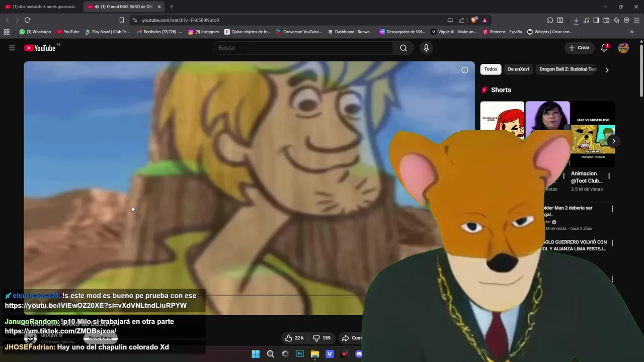Open Photoshop from taskbar

pyautogui.click(x=300, y=354)
